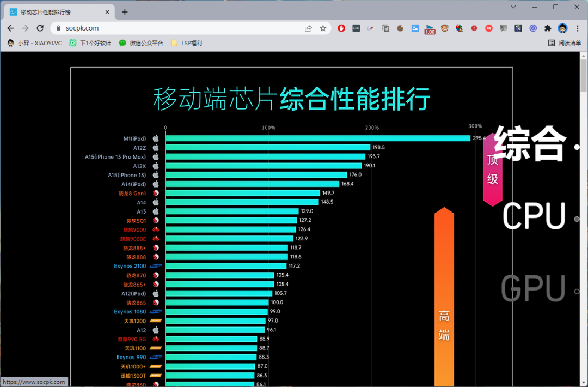Click the 移动端芯片综合性能排行 heading

[291, 99]
